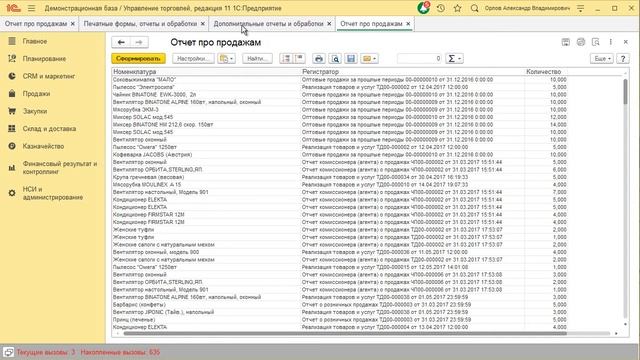Viewport: 640px width, 360px height.
Task: Open Главное section in sidebar
Action: coord(35,41)
